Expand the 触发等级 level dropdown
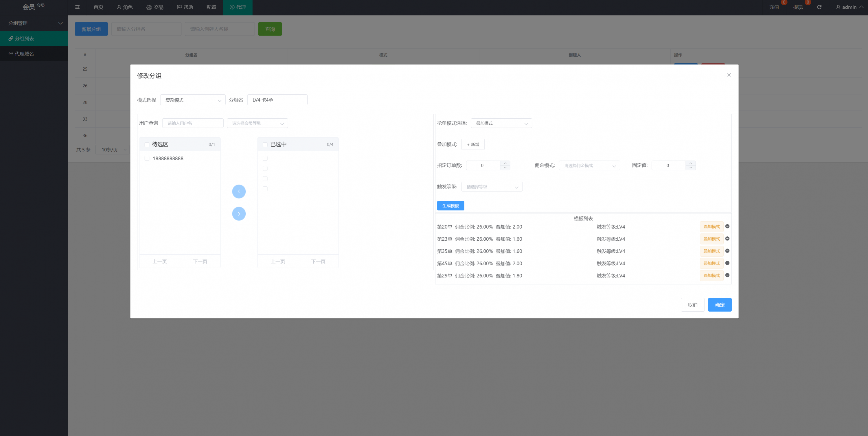868x436 pixels. [x=492, y=187]
